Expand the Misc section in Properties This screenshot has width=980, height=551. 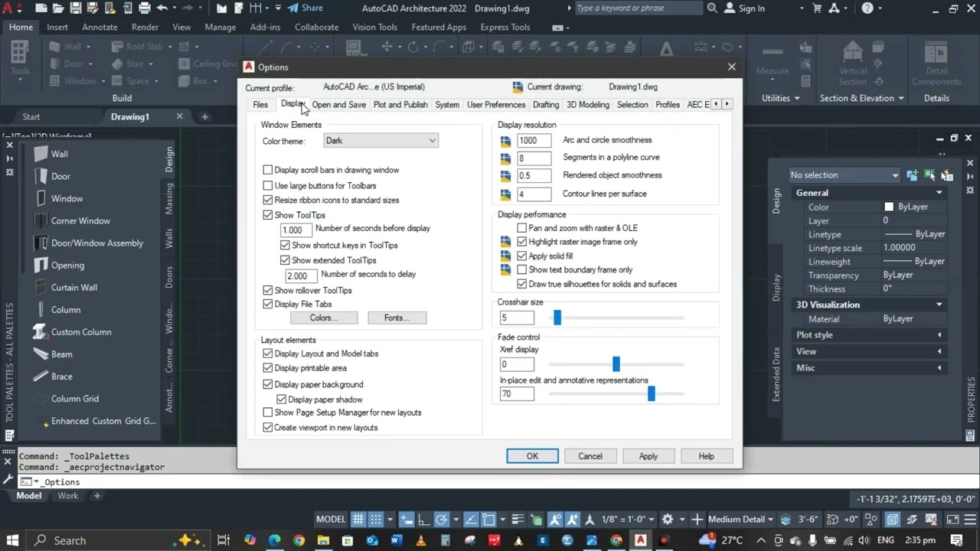[939, 368]
